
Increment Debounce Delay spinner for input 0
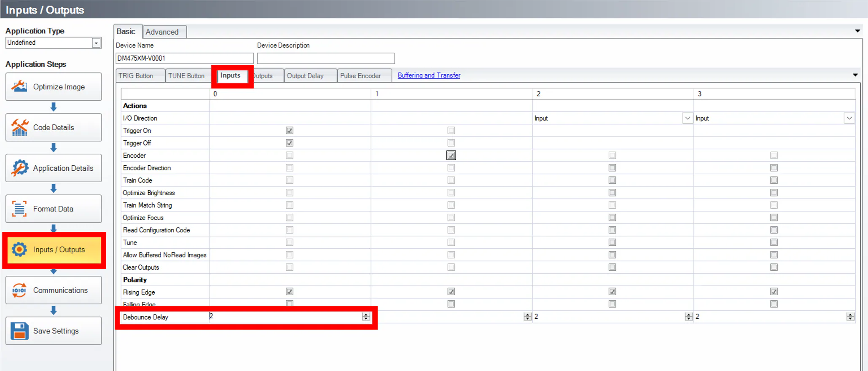click(366, 315)
